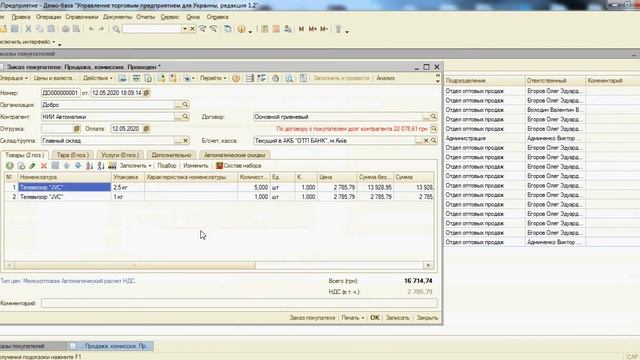Switch to the Дополнительно tab

point(171,155)
